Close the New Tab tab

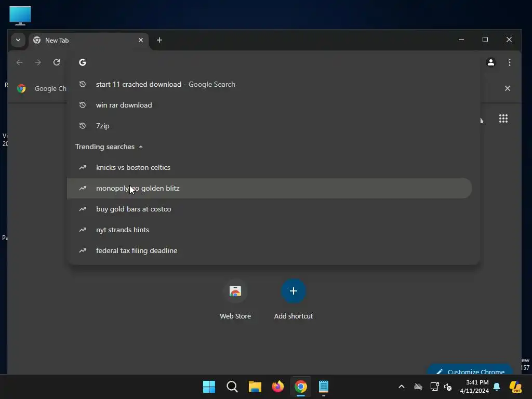(140, 40)
